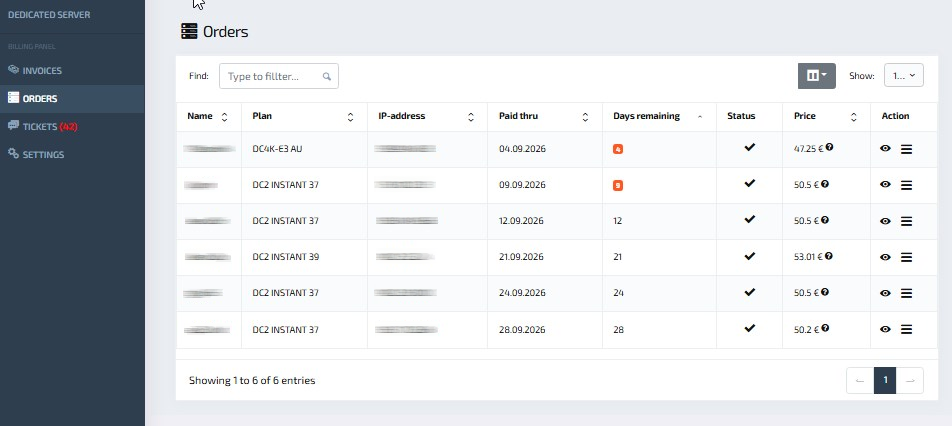The height and width of the screenshot is (426, 952).
Task: Click the orange 4 days remaining badge
Action: (617, 149)
